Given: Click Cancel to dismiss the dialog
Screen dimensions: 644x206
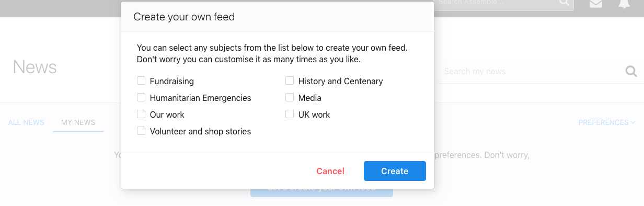Looking at the screenshot, I should 330,171.
